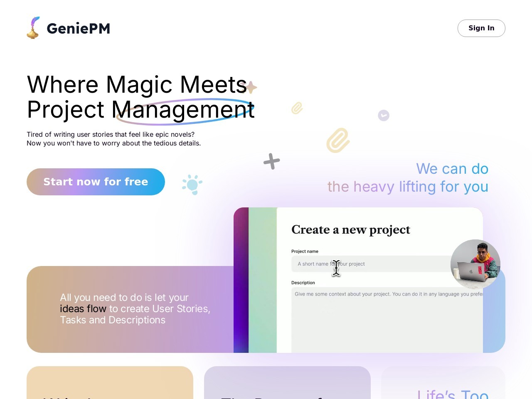Viewport: 532px width, 399px height.
Task: Click the circular presenter video thumbnail
Action: (x=475, y=264)
